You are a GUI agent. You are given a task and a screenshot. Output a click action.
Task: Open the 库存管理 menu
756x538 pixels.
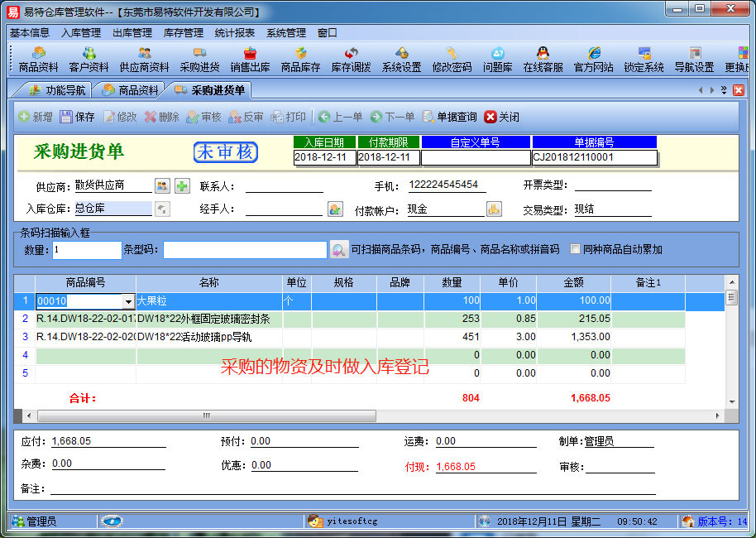[183, 33]
